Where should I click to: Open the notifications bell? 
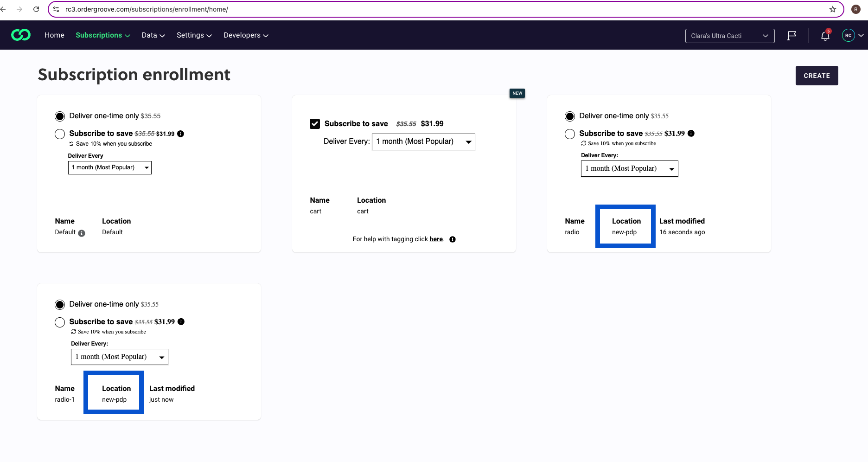pos(825,36)
